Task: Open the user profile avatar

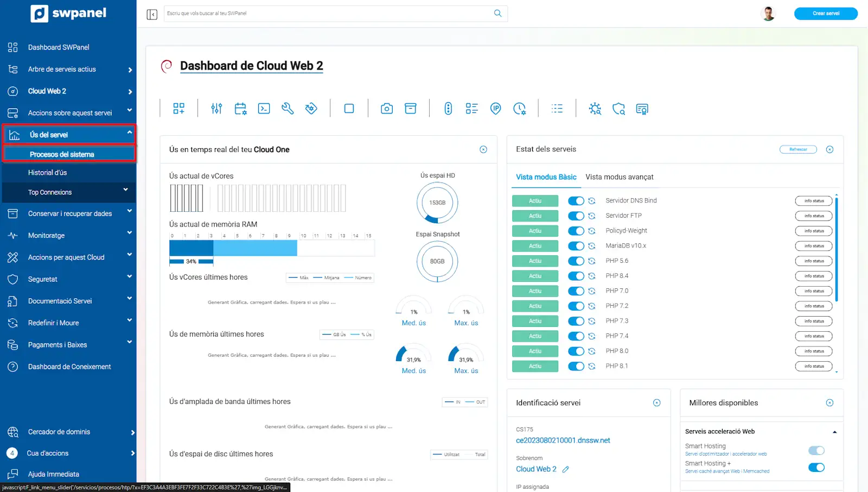Action: point(768,13)
